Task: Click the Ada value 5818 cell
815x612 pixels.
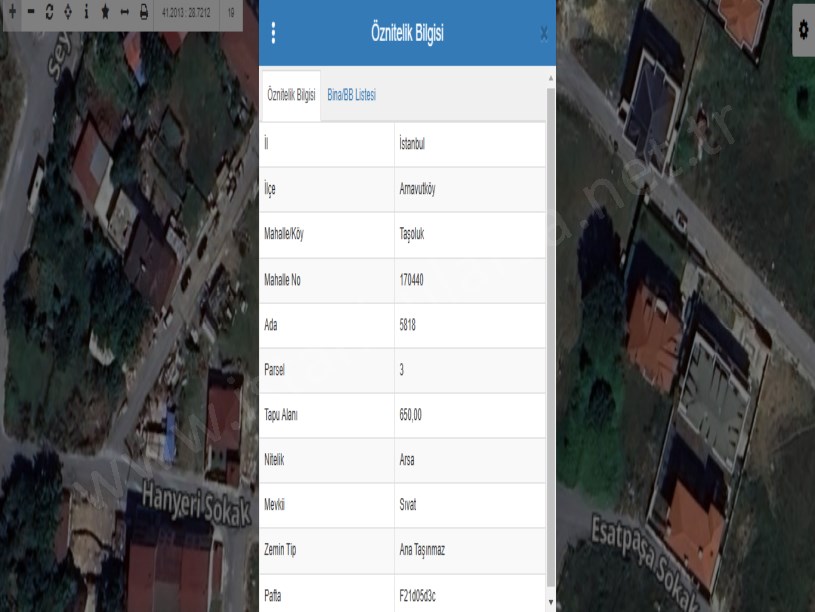Action: [410, 324]
